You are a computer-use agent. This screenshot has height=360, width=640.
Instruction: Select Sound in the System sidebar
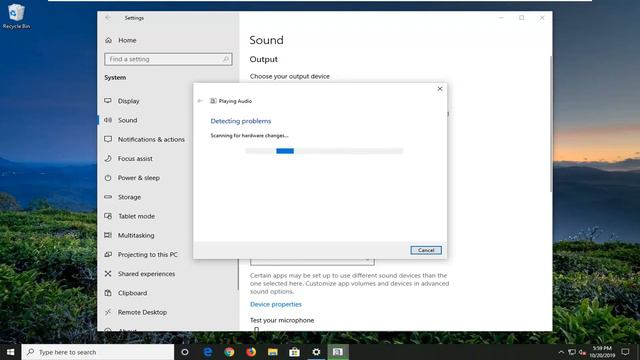pos(127,120)
